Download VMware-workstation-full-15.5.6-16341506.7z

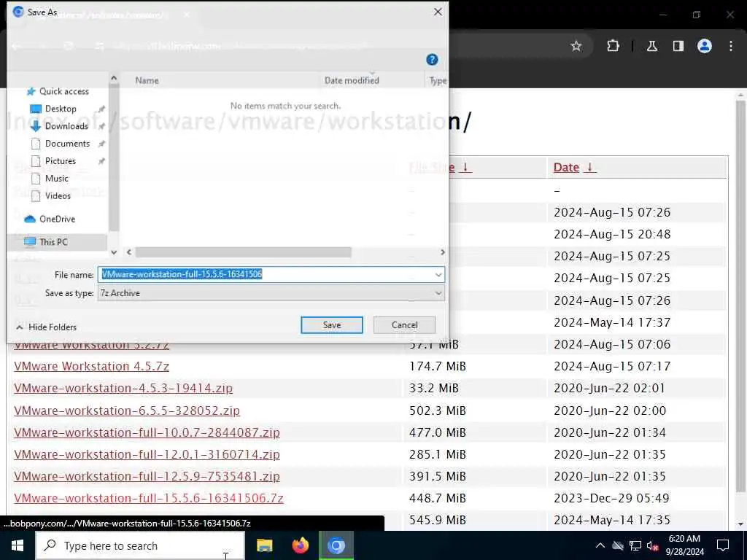coord(149,498)
